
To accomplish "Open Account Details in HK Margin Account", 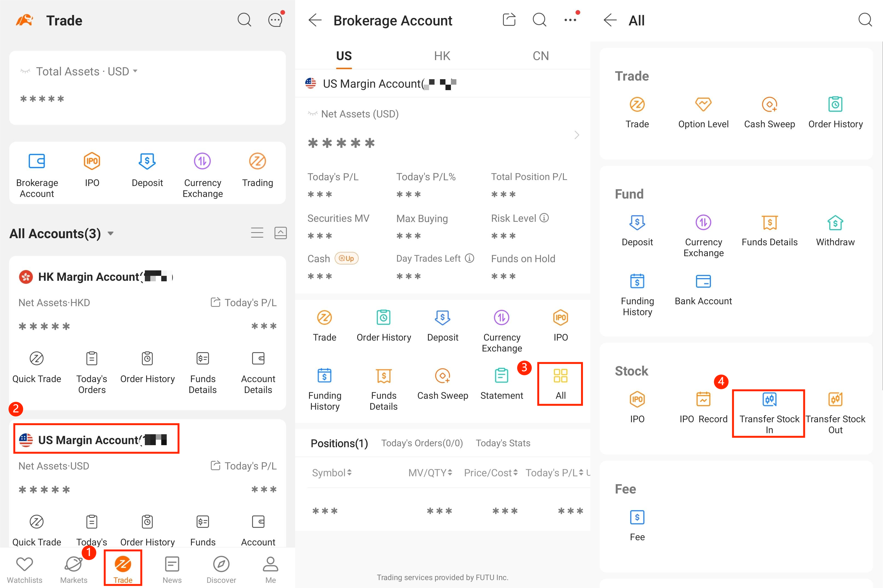I will (258, 373).
